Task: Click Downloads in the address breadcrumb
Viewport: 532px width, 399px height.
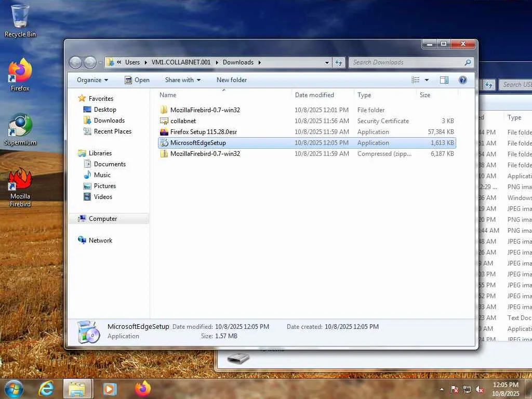Action: coord(238,62)
